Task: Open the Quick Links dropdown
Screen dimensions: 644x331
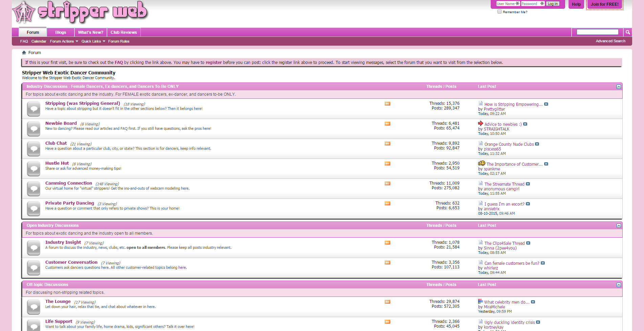Action: pos(93,41)
